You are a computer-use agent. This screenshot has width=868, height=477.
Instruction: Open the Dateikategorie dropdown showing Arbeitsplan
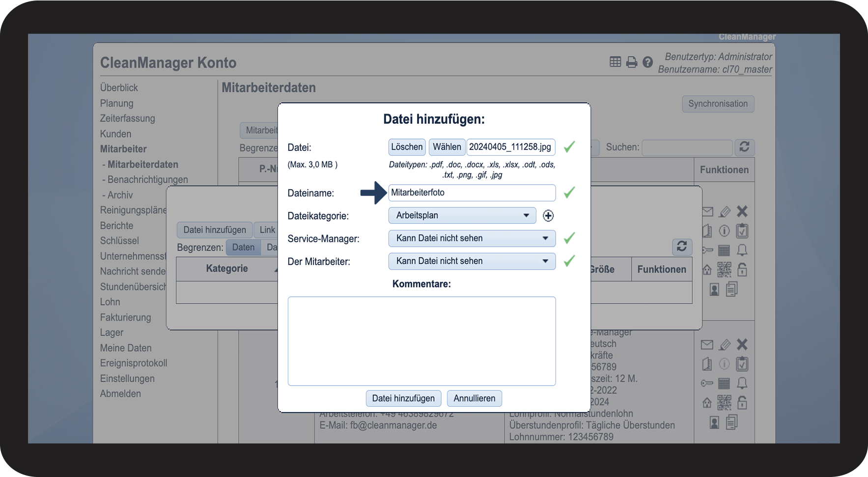click(x=462, y=216)
